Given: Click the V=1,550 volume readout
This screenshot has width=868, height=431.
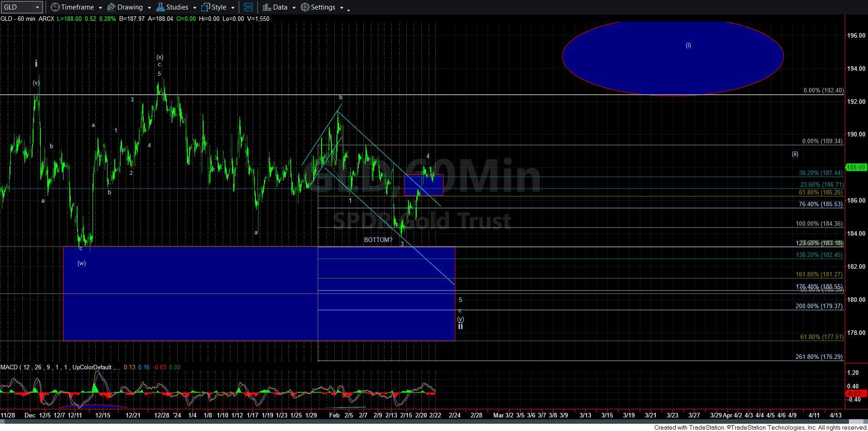Looking at the screenshot, I should coord(258,19).
